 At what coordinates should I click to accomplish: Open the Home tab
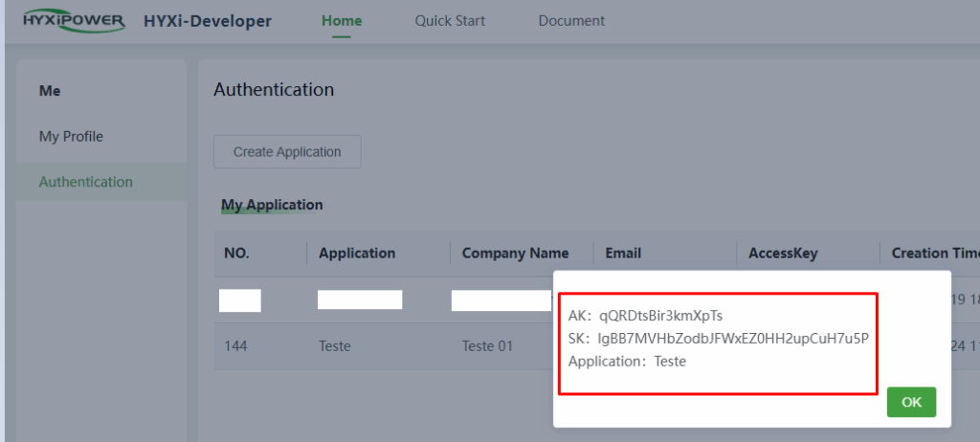pyautogui.click(x=342, y=20)
